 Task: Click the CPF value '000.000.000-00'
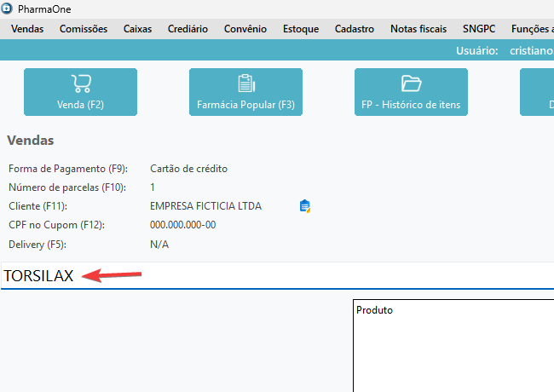[x=182, y=225]
